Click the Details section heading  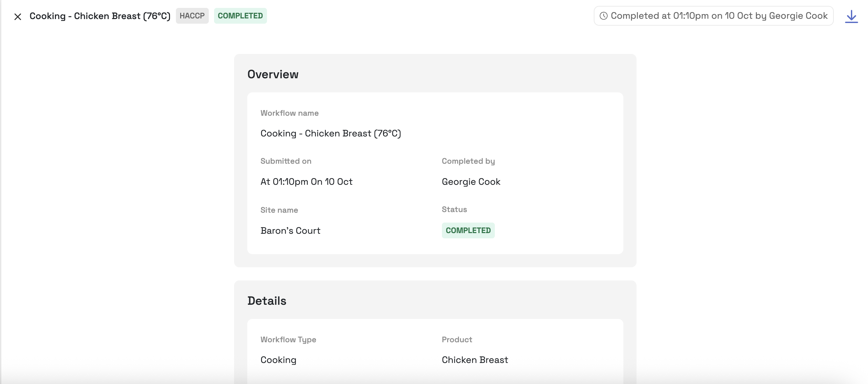[267, 301]
